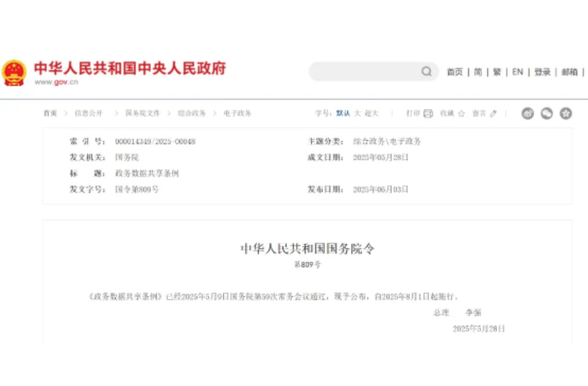Image resolution: width=588 pixels, height=386 pixels.
Task: Click the national emblem logo
Action: click(x=14, y=73)
